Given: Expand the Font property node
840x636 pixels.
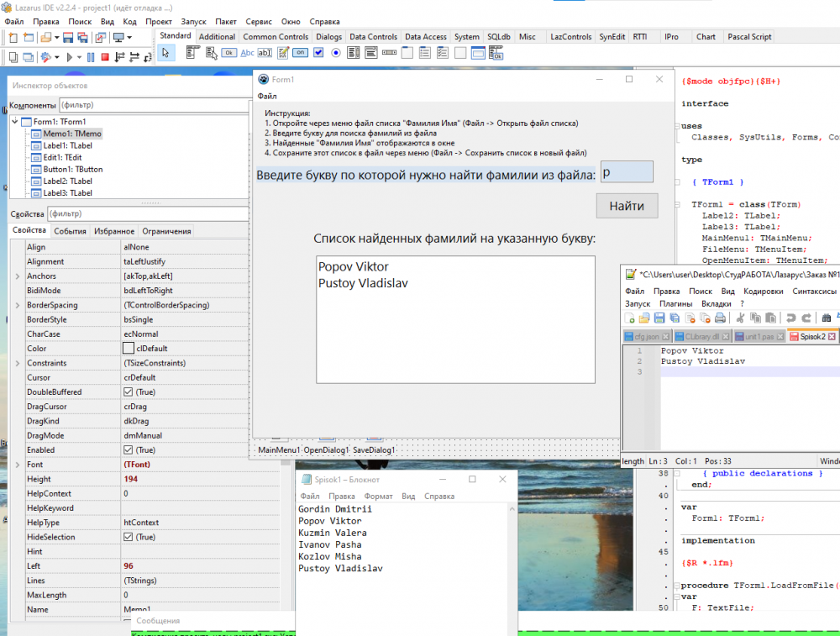Looking at the screenshot, I should tap(18, 465).
